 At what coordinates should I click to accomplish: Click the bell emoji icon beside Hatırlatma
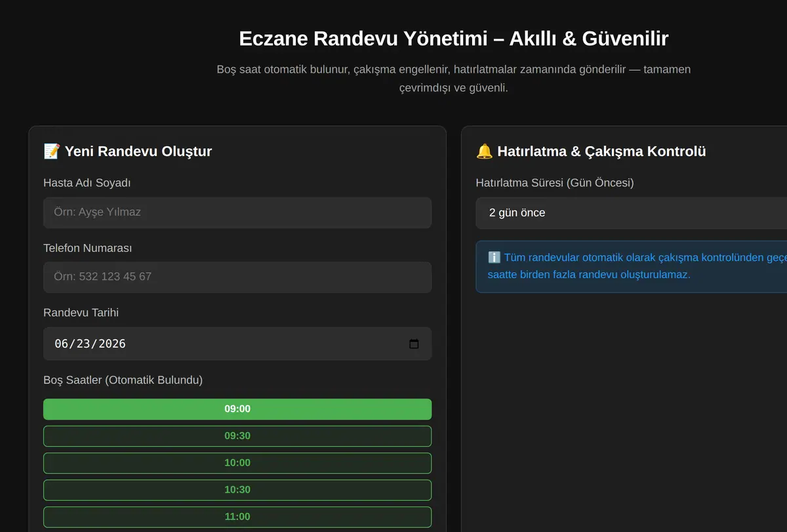pyautogui.click(x=484, y=152)
